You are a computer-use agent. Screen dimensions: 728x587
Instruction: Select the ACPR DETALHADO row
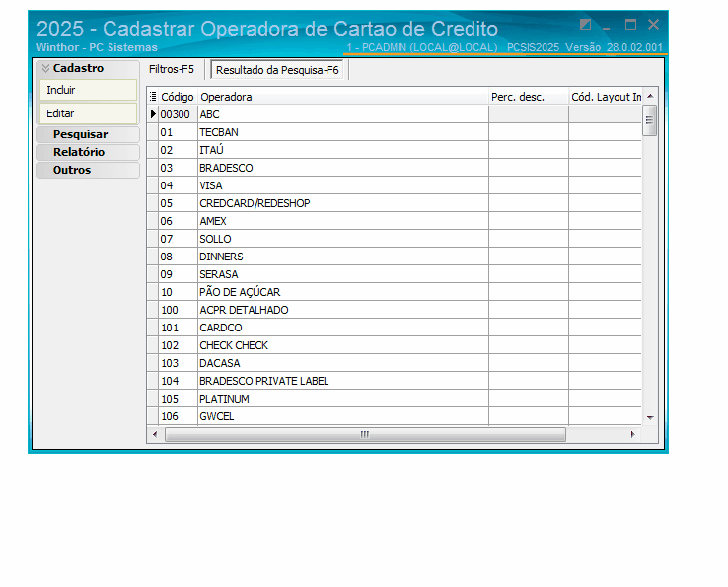[x=395, y=310]
